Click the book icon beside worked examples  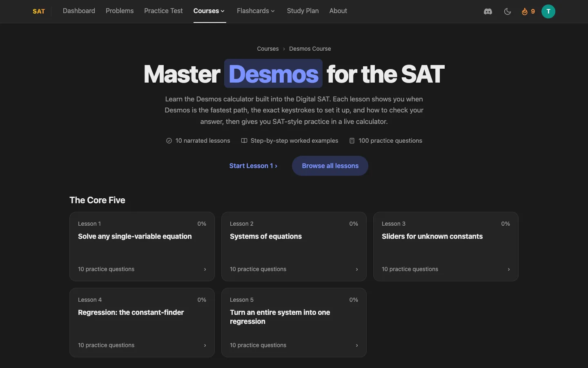[244, 141]
